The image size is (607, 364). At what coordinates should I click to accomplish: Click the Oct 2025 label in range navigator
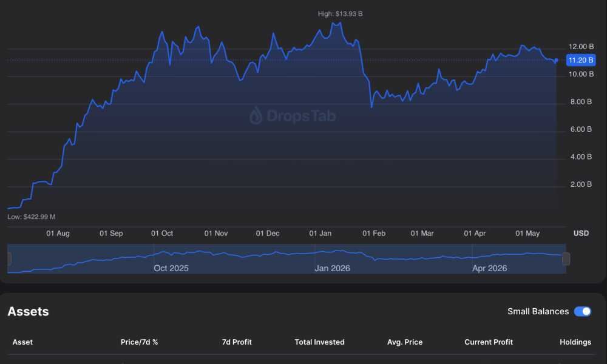click(171, 268)
